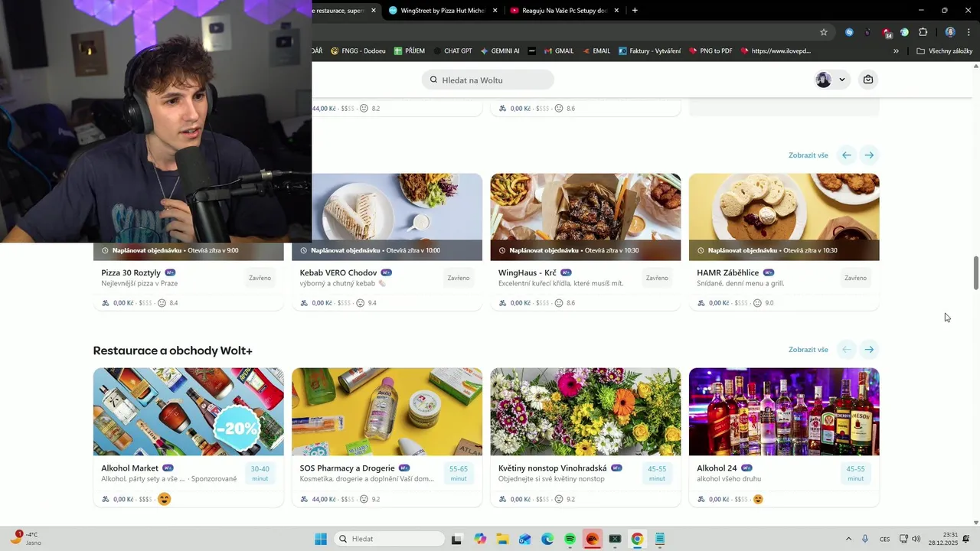Open a new browser tab
This screenshot has width=980, height=551.
pyautogui.click(x=635, y=11)
